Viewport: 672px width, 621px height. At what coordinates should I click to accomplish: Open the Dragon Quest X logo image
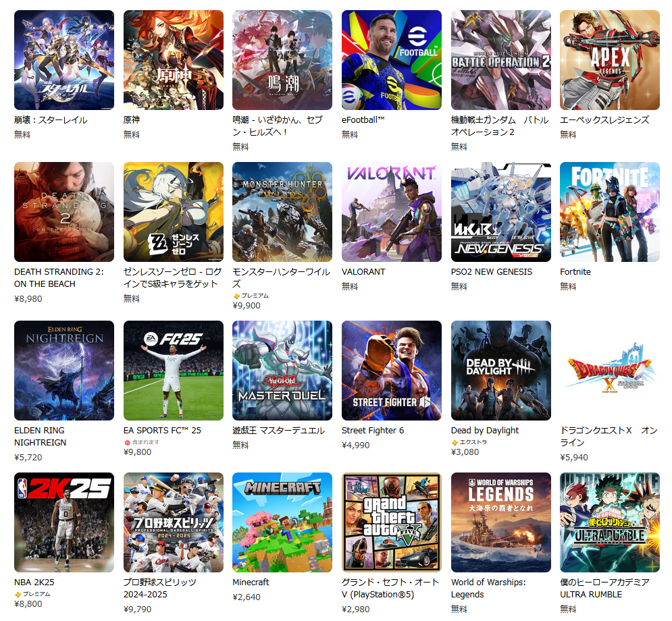coord(610,371)
